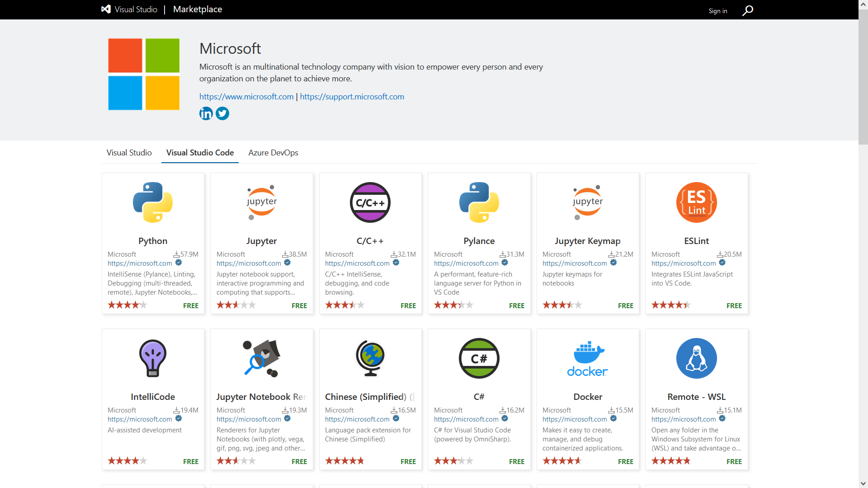Switch to the Visual Studio tab
Image resolution: width=868 pixels, height=488 pixels.
[x=129, y=153]
